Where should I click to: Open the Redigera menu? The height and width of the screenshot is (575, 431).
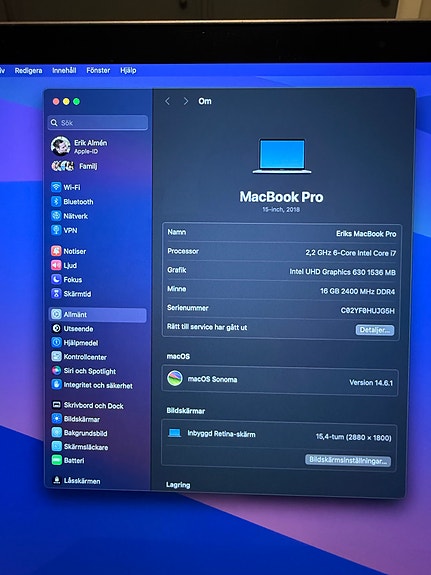28,70
